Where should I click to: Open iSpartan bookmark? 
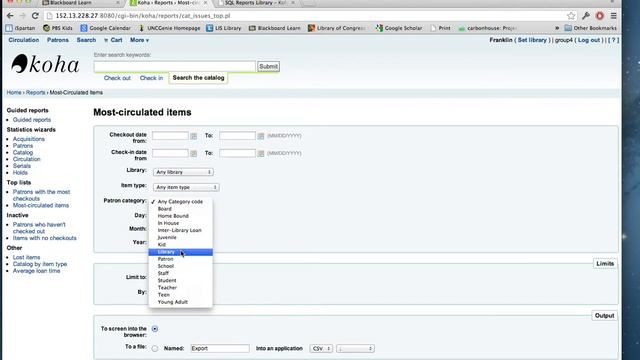tap(20, 28)
